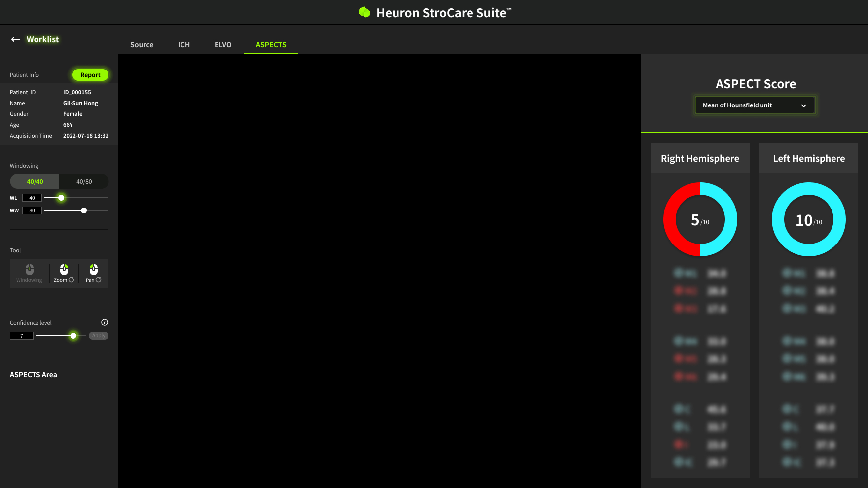
Task: Click the patient ID ID_000155
Action: click(x=77, y=92)
